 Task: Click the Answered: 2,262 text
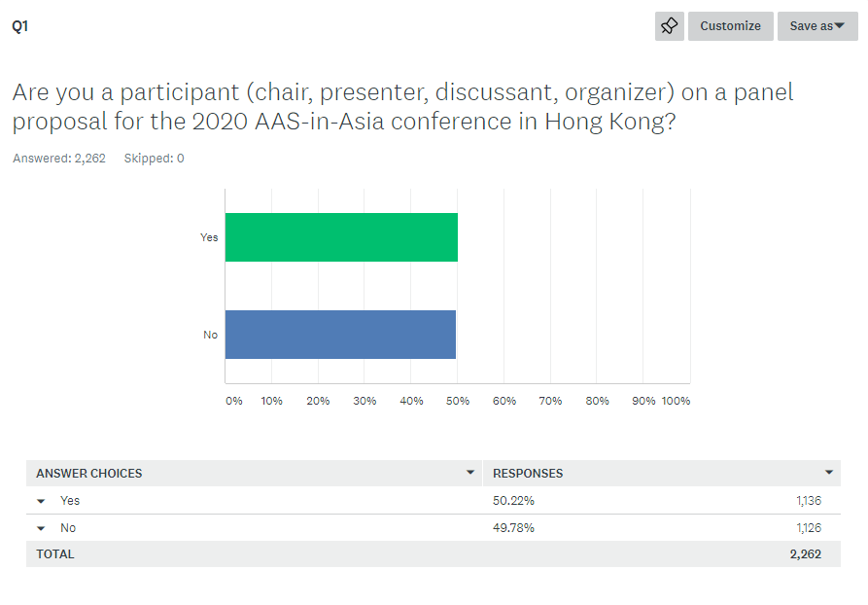59,159
